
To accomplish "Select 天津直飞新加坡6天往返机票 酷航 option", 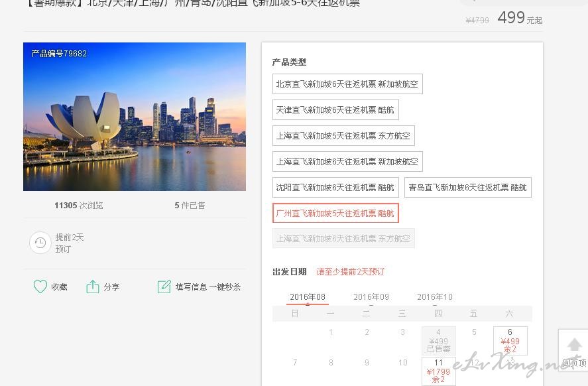I will 335,110.
